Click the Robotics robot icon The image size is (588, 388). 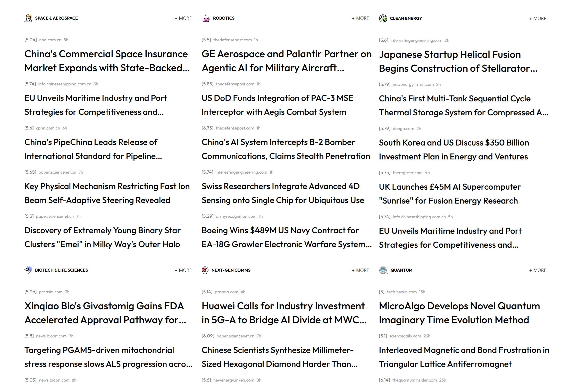tap(206, 18)
